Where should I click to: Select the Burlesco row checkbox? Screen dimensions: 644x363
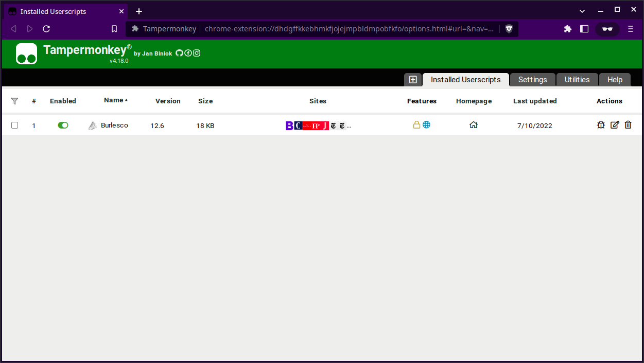tap(14, 125)
